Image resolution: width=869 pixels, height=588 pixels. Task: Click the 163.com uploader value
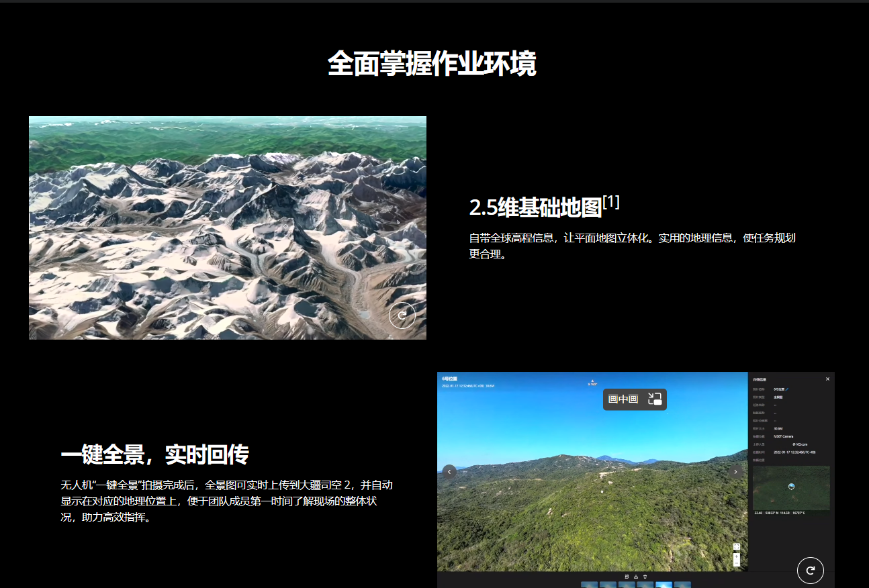[800, 444]
